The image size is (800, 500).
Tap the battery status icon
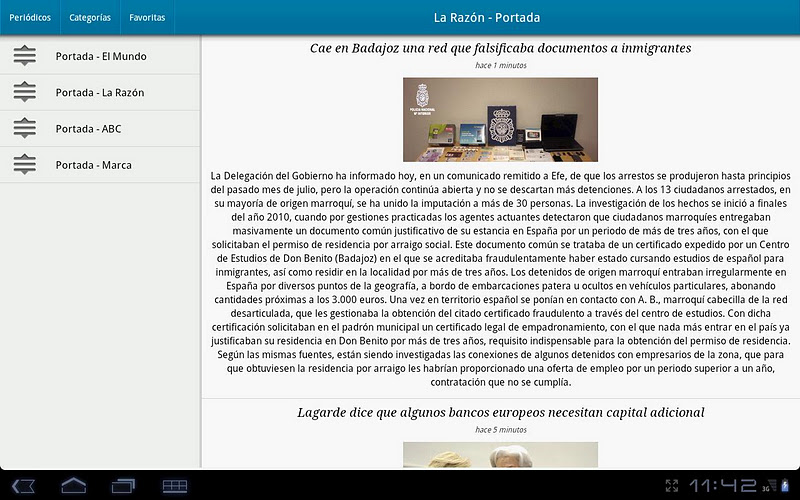pyautogui.click(x=785, y=486)
